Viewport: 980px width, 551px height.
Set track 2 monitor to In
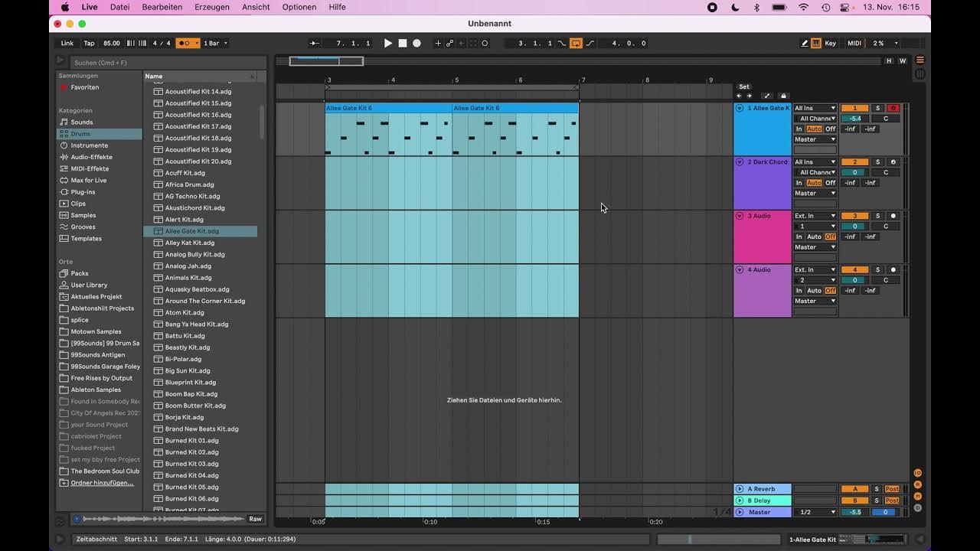point(799,183)
